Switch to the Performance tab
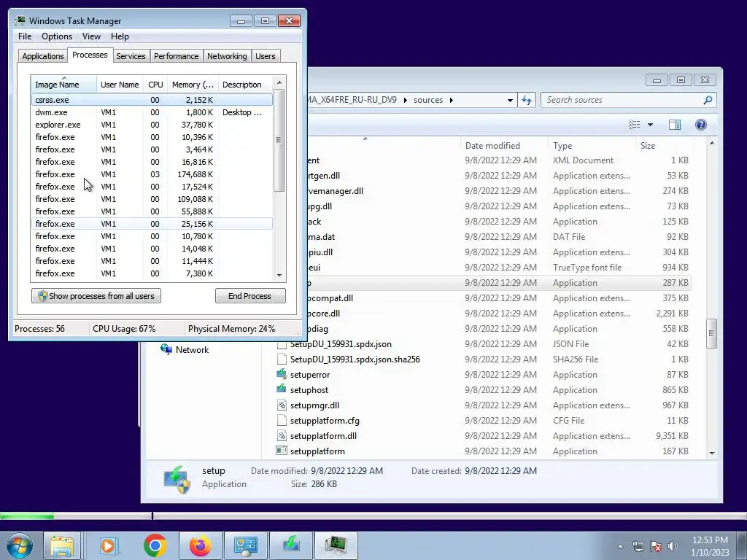This screenshot has height=560, width=747. coord(176,56)
